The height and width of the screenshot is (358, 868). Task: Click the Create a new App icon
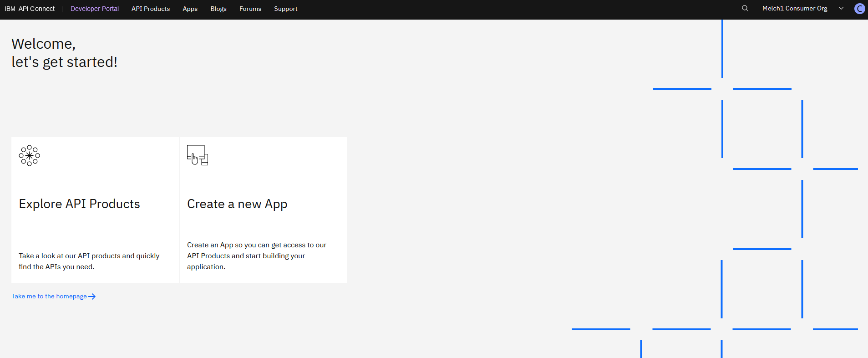coord(198,155)
